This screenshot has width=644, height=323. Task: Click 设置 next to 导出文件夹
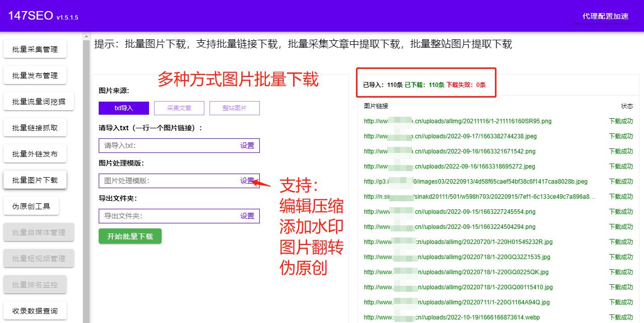click(x=247, y=216)
